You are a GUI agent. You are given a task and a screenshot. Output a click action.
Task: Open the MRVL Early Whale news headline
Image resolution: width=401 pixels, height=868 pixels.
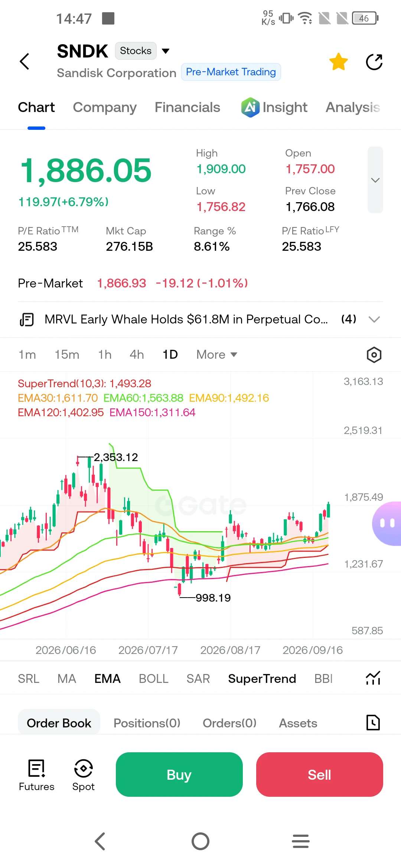[186, 319]
